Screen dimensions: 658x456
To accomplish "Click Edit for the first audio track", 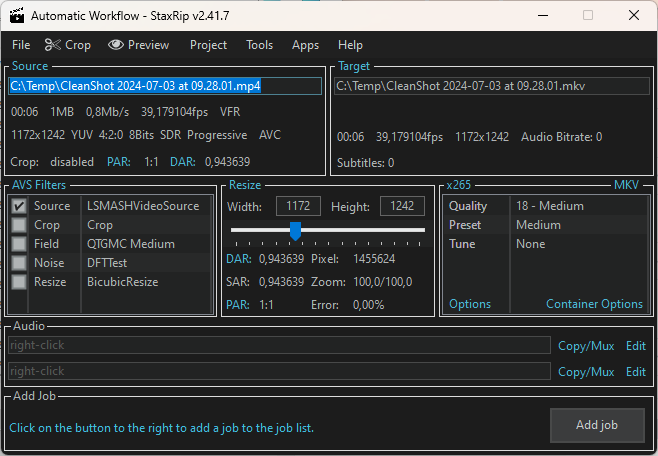I will tap(635, 345).
